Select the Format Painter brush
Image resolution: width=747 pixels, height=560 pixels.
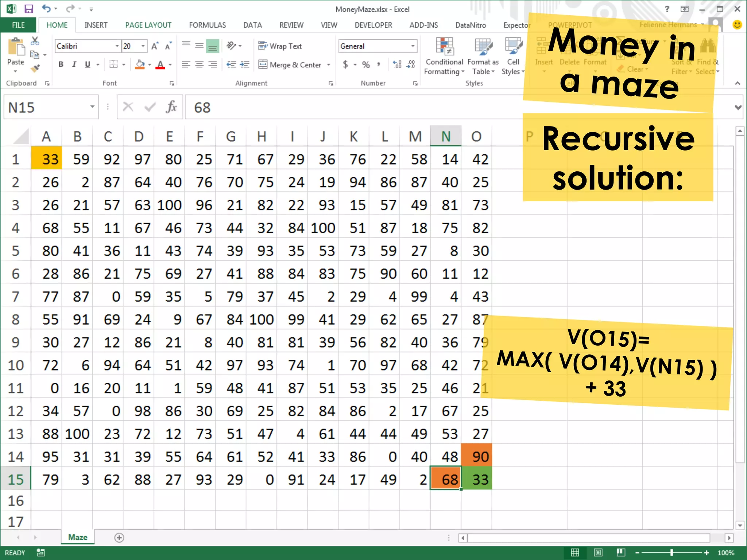(x=35, y=68)
